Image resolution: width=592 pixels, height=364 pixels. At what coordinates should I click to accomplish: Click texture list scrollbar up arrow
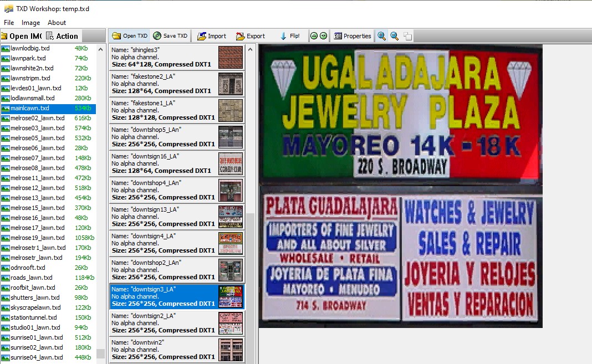tap(250, 49)
